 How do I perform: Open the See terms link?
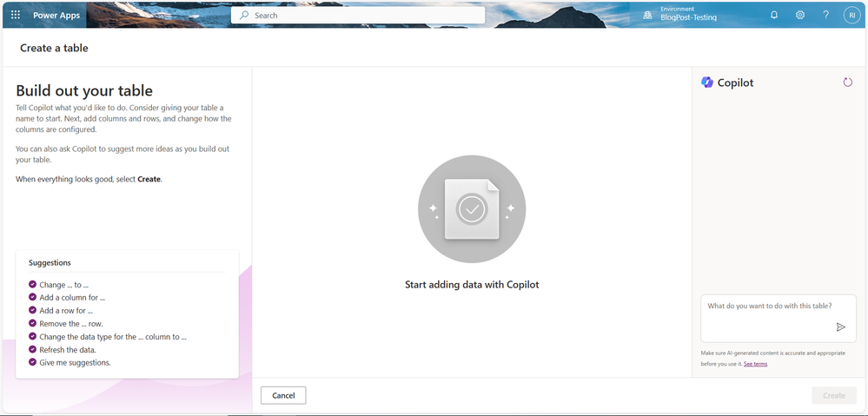tap(755, 364)
